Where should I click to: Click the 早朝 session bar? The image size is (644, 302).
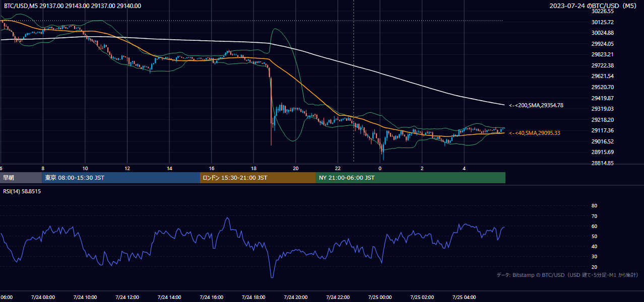point(21,178)
